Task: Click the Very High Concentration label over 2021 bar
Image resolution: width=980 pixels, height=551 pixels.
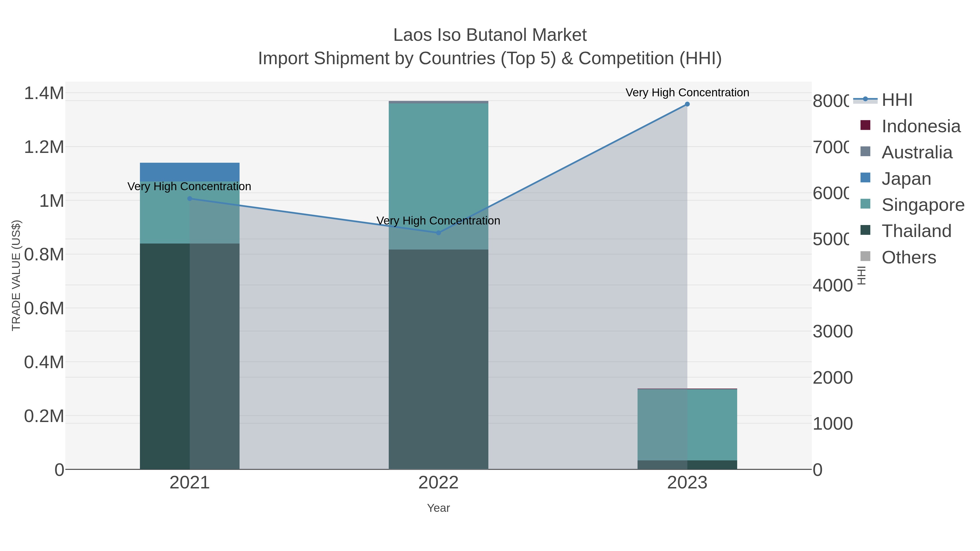Action: (189, 186)
